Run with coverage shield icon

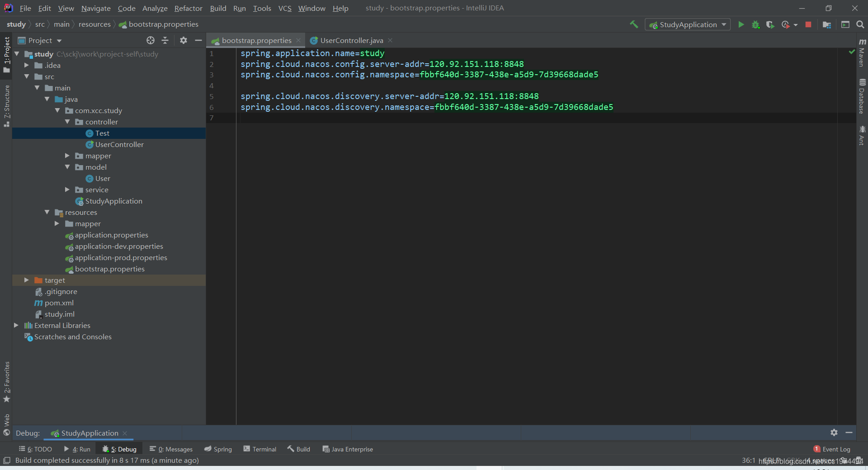pos(770,24)
